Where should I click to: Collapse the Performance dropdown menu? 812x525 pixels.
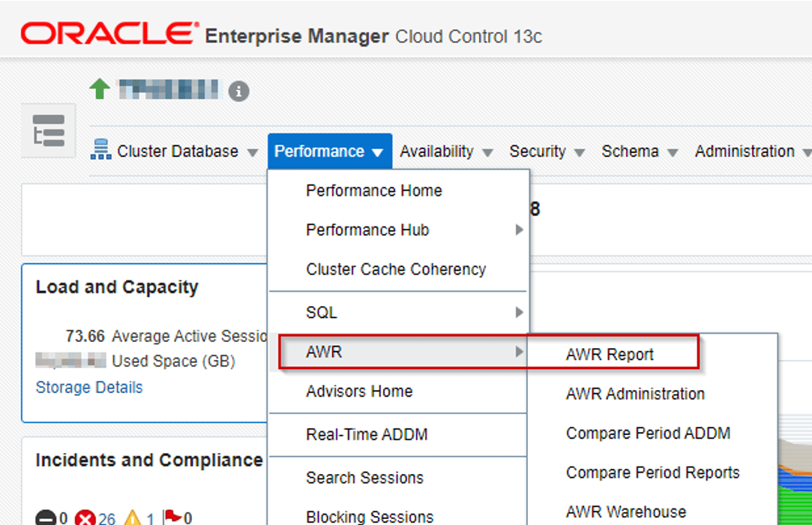(x=329, y=151)
